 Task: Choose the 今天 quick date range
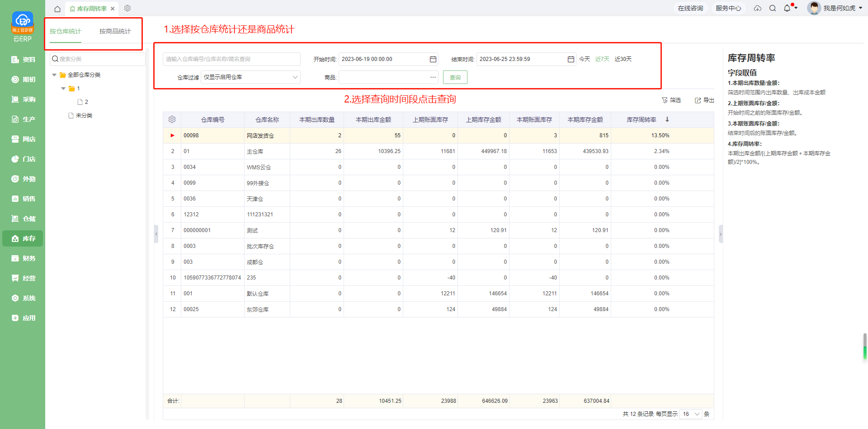point(585,59)
